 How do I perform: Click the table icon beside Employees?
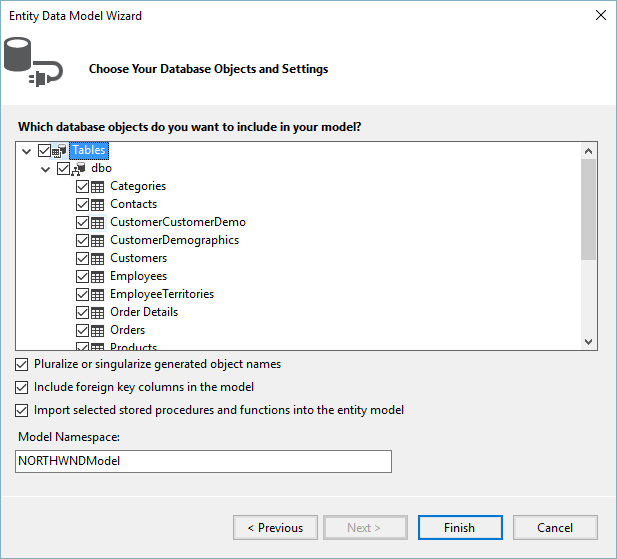tap(98, 277)
